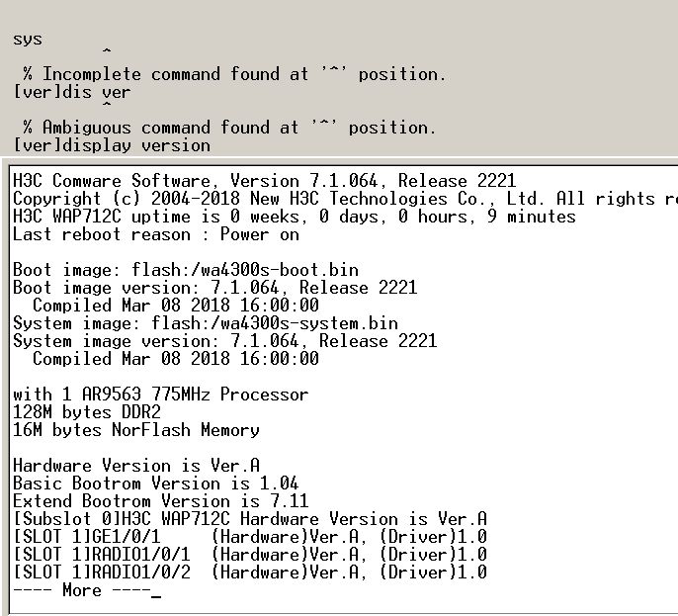Screen dimensions: 678x616
Task: Click the 'H3C Comware Software' version line
Action: 264,181
